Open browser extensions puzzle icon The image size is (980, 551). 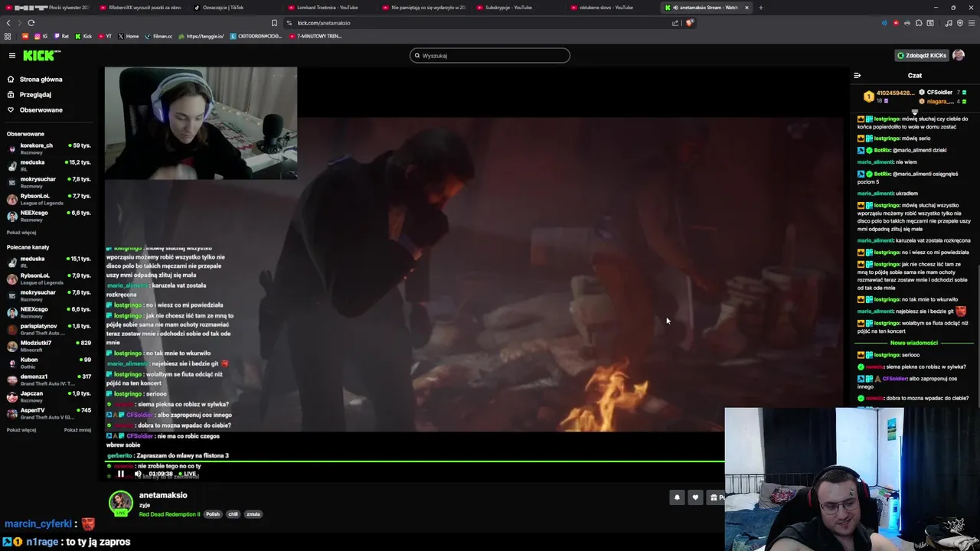[x=919, y=23]
